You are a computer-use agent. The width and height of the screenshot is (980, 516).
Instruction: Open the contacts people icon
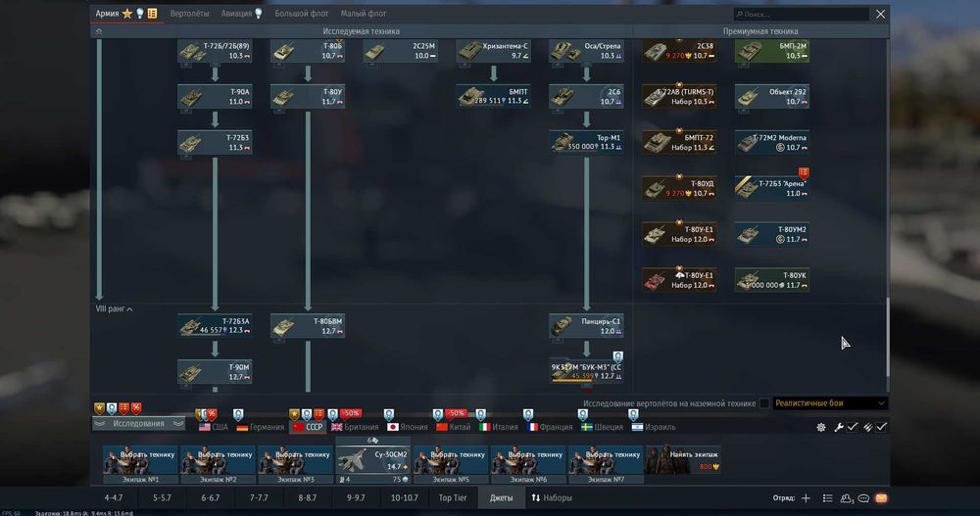pyautogui.click(x=847, y=497)
